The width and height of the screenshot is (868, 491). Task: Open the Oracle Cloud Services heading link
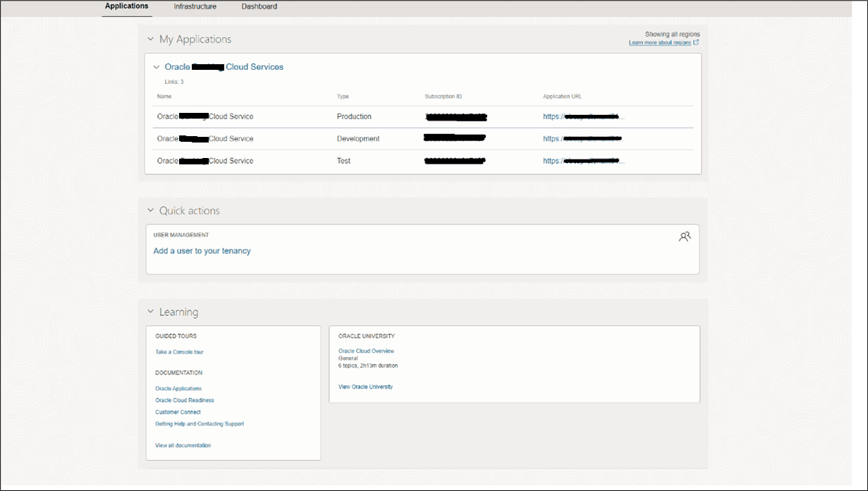pos(224,67)
